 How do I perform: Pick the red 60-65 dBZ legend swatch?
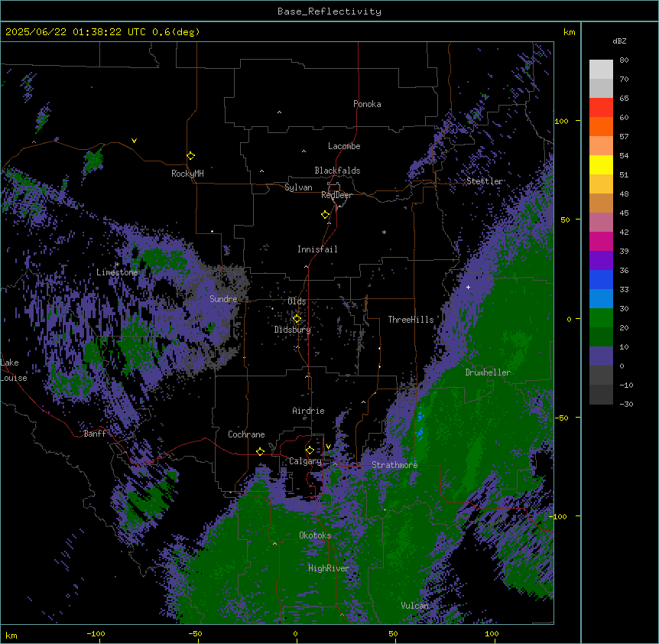click(x=601, y=108)
